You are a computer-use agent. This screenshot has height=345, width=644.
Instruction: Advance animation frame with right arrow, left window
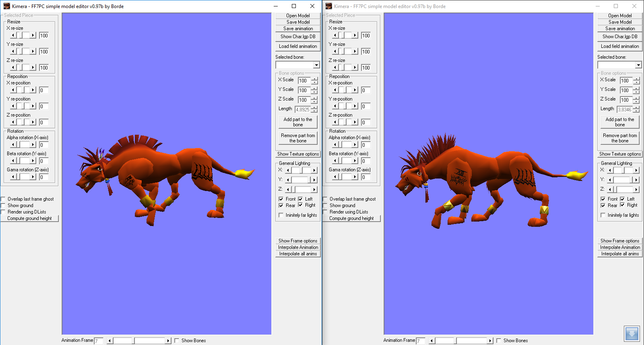point(168,341)
